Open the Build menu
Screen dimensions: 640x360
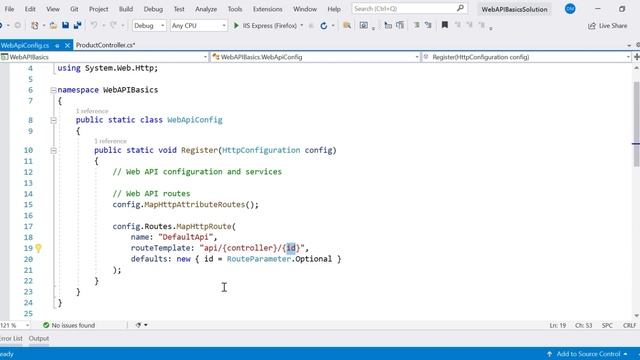pos(126,9)
